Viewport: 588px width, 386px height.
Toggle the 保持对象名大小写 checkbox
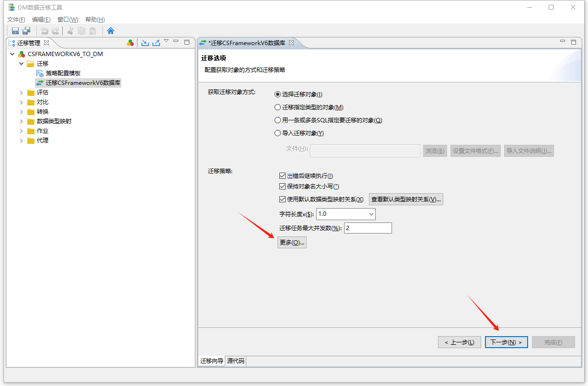click(282, 186)
